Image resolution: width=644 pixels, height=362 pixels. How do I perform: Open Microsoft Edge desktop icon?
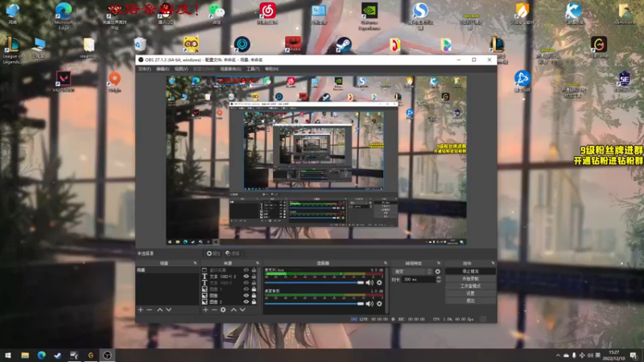[x=64, y=15]
